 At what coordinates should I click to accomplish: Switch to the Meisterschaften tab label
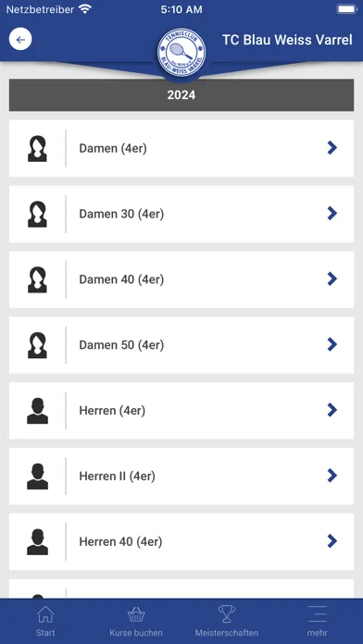click(227, 633)
